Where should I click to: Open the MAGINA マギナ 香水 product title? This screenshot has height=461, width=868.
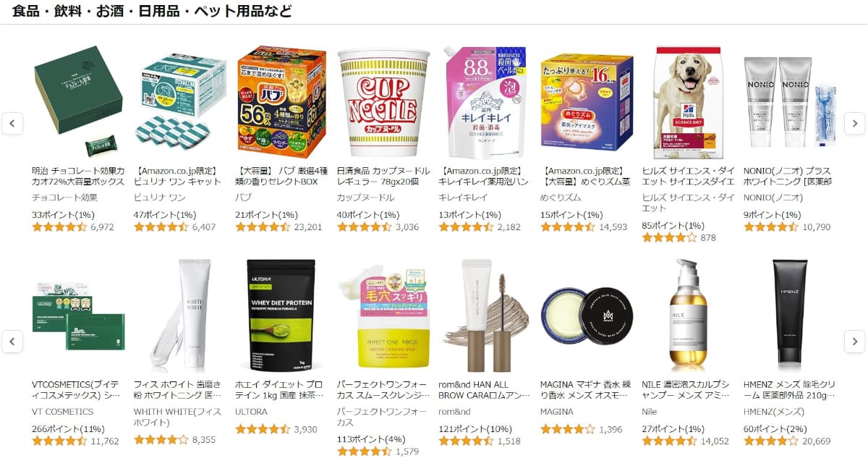[585, 389]
